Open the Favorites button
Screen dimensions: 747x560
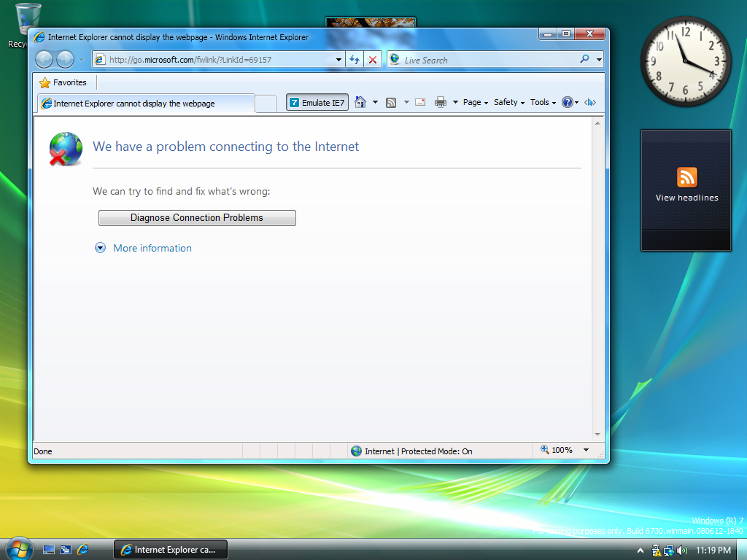click(64, 83)
